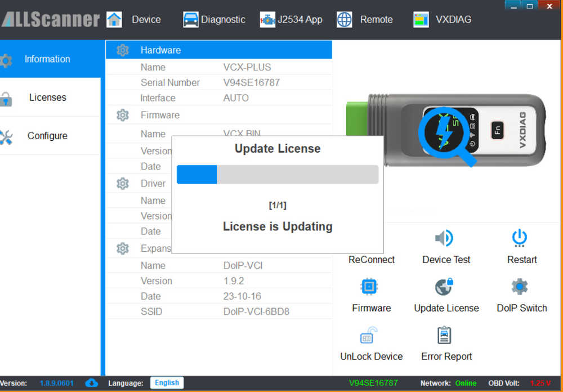This screenshot has height=392, width=563.
Task: Toggle the DoIP Switch gear icon
Action: [520, 286]
